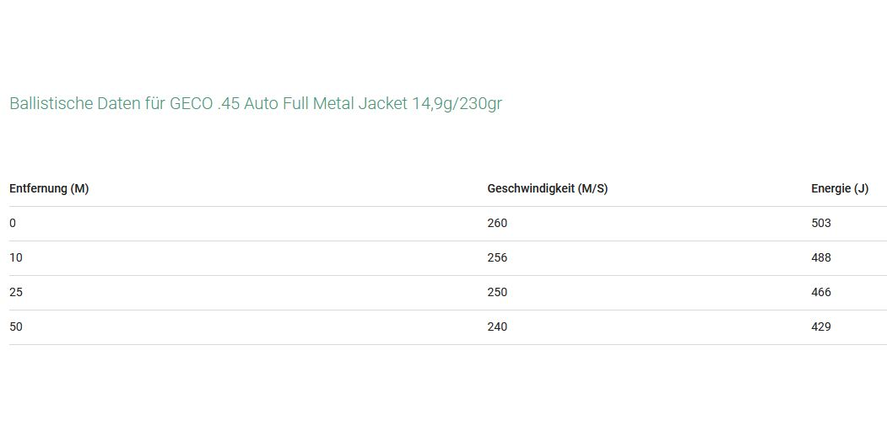Select the 250 velocity value
This screenshot has height=444, width=887.
coord(497,292)
